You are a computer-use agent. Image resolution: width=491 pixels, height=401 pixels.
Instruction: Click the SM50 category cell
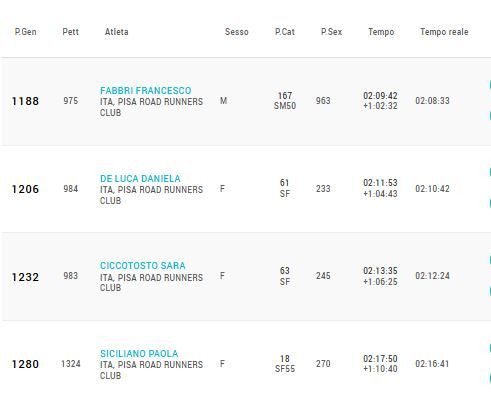(285, 106)
